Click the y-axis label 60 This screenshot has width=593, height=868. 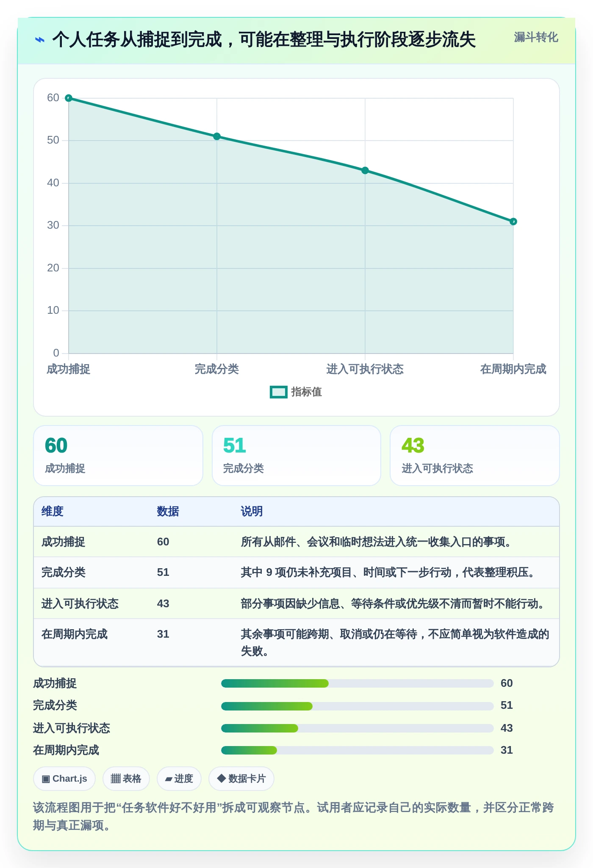pyautogui.click(x=53, y=98)
